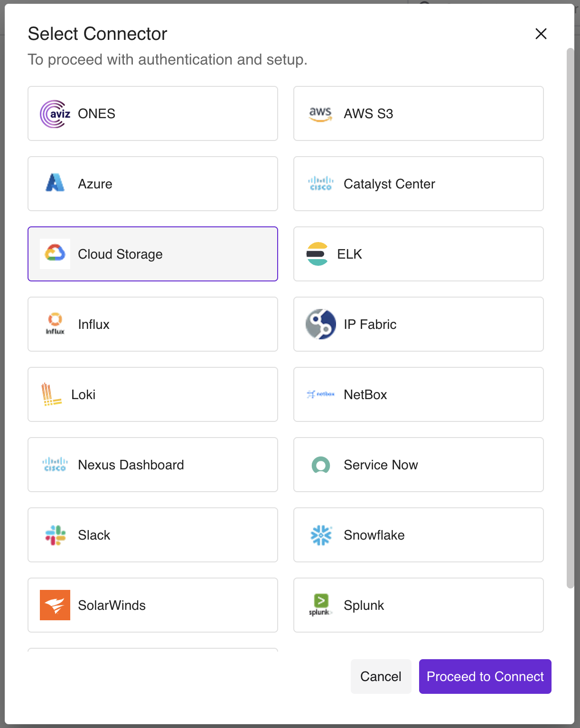The image size is (580, 728).
Task: Click the SolarWinds orange logo icon
Action: [55, 605]
